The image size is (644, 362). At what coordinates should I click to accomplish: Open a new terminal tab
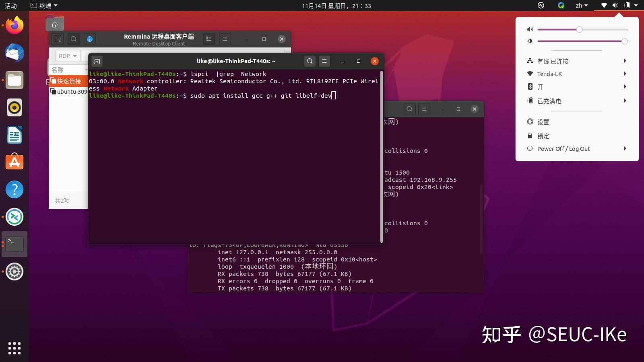(97, 61)
